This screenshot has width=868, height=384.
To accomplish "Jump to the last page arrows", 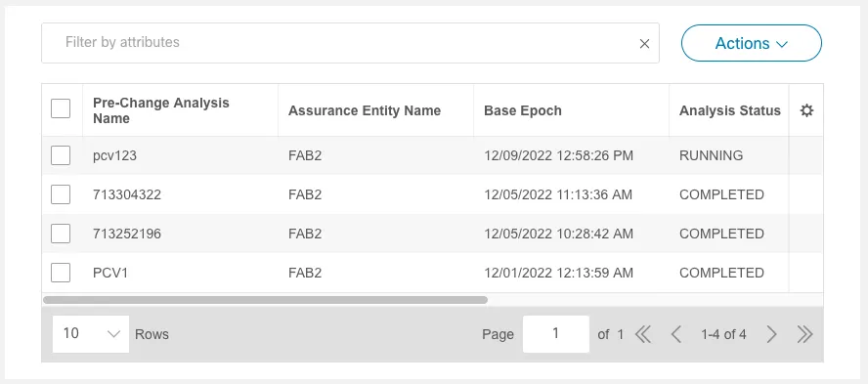I will coord(804,334).
